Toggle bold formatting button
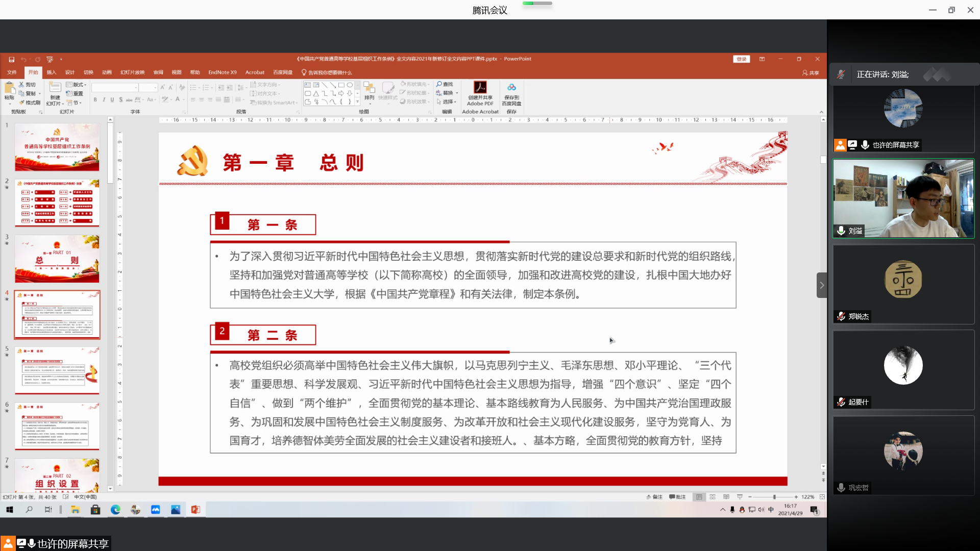This screenshot has height=551, width=980. click(95, 99)
